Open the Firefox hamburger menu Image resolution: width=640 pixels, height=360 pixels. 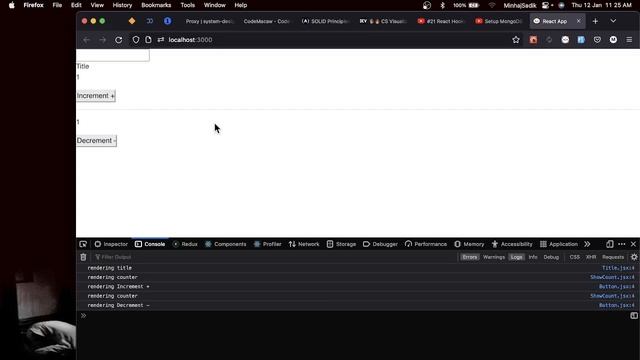(629, 40)
